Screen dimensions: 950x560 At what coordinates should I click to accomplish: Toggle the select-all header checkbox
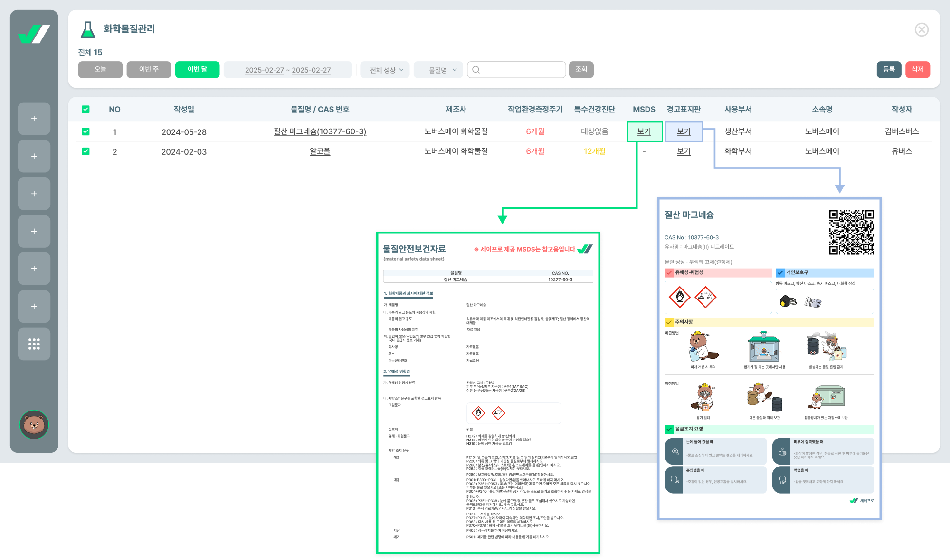(85, 109)
